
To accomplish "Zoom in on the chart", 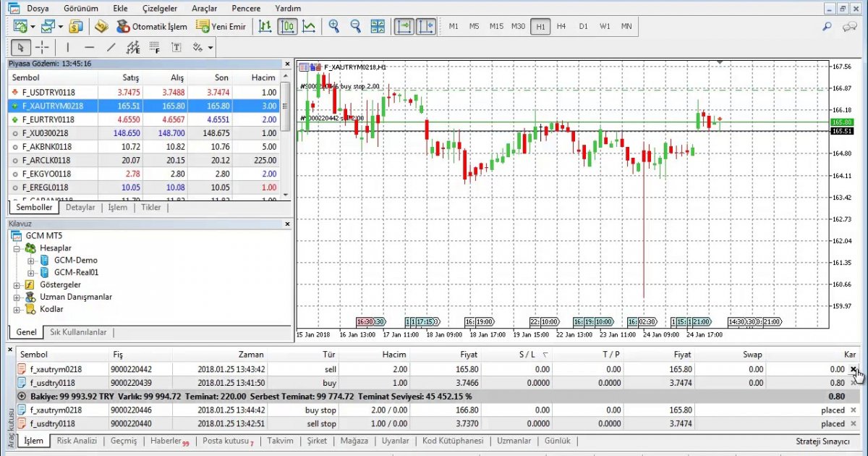I will pyautogui.click(x=333, y=27).
